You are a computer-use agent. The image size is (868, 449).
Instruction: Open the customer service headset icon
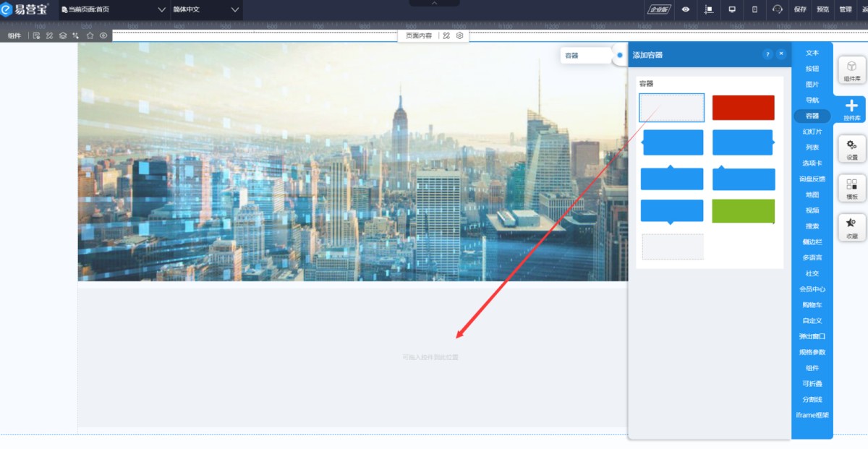point(778,9)
